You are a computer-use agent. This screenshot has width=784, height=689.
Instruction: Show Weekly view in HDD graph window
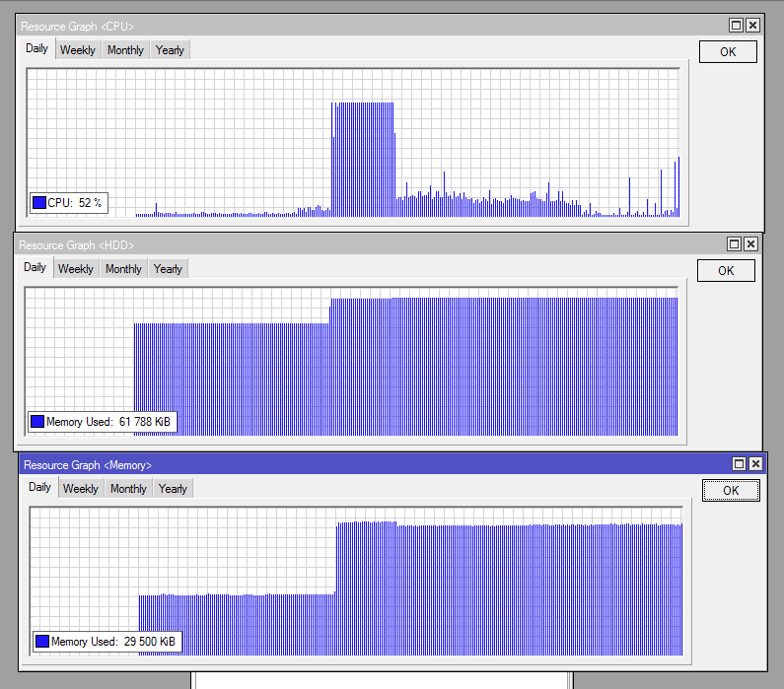(75, 269)
